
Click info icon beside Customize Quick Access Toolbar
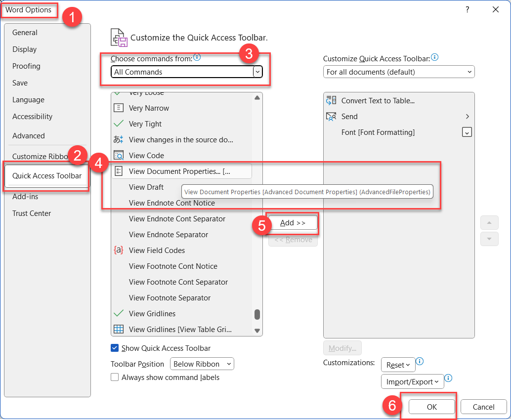click(x=435, y=57)
